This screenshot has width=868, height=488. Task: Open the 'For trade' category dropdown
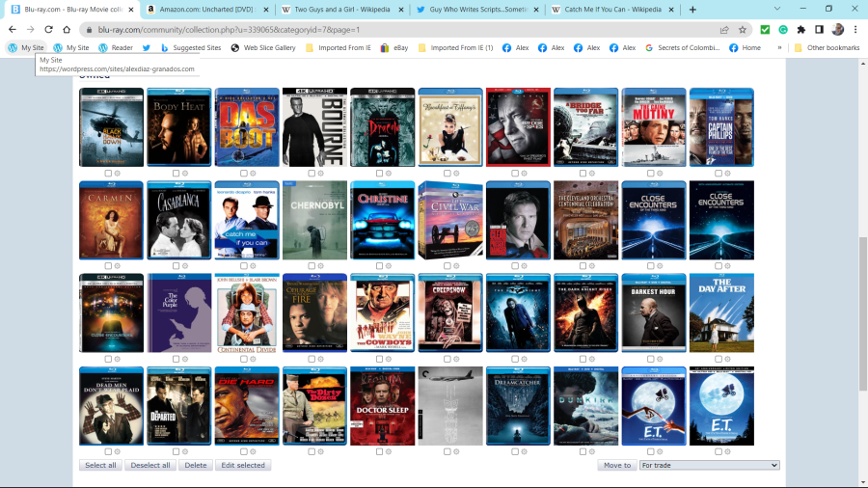click(x=708, y=466)
